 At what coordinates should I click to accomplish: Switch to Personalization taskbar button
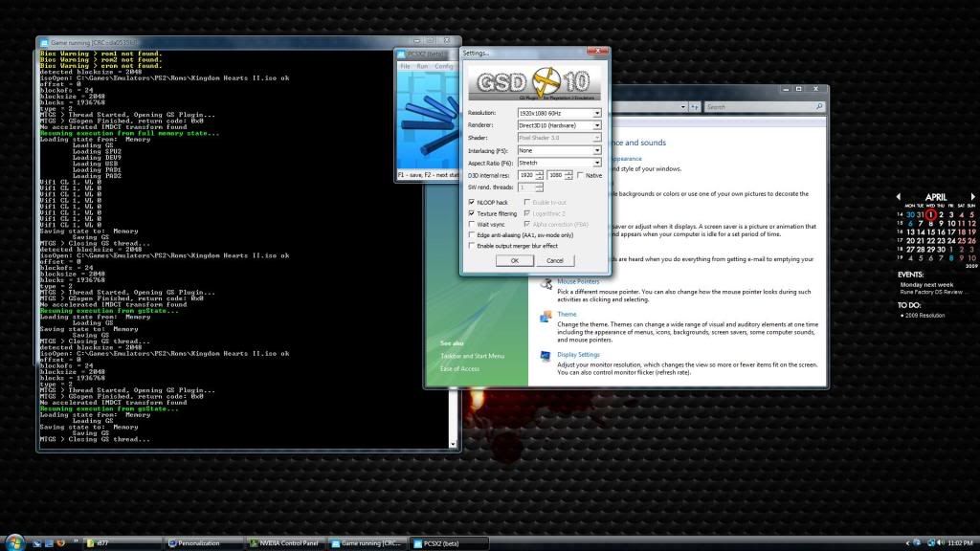click(203, 543)
